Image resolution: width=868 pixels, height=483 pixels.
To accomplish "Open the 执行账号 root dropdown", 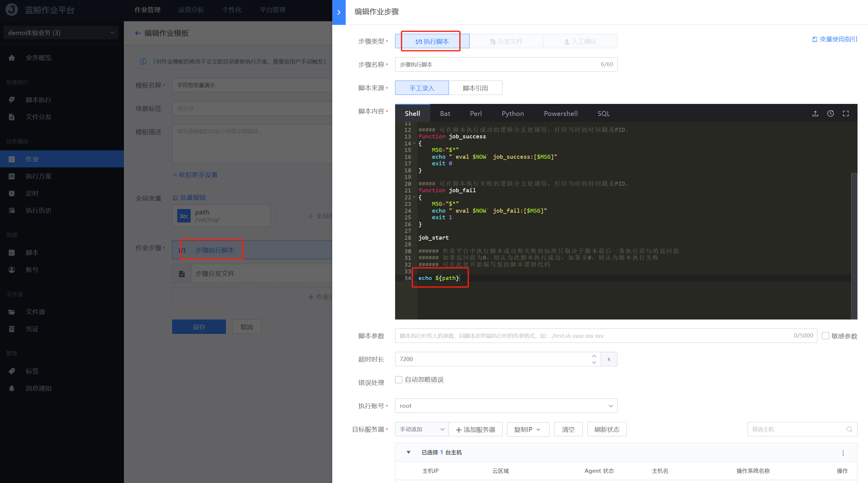I will pos(506,406).
